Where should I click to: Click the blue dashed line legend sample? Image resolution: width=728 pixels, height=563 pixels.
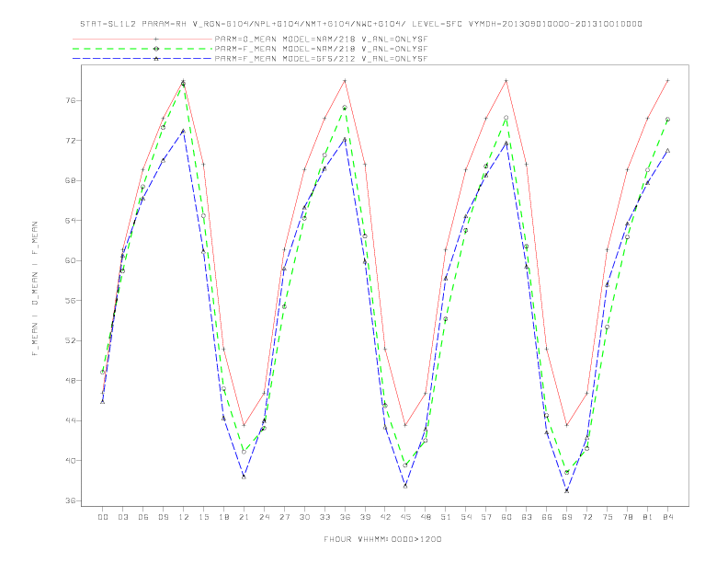[142, 59]
